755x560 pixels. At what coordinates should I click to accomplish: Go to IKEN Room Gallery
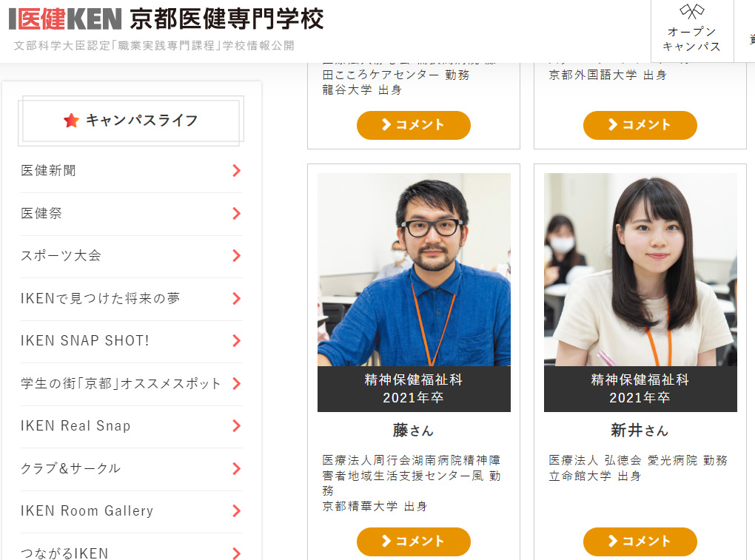click(87, 511)
